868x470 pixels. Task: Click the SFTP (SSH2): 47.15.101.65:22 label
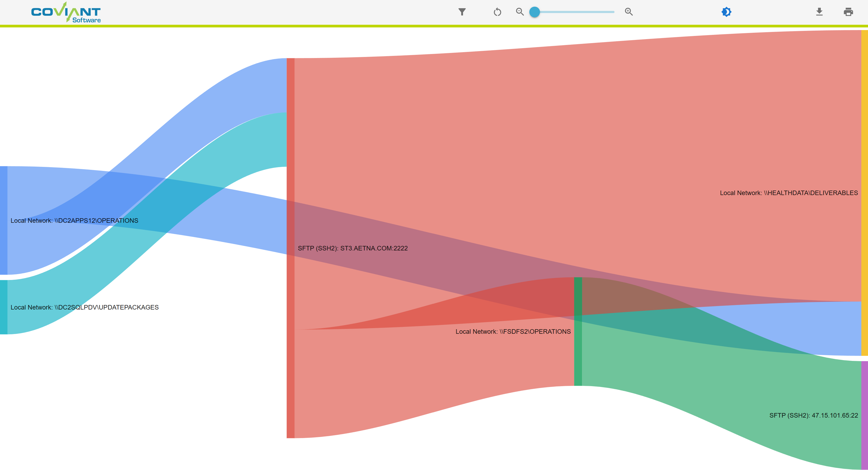point(813,415)
